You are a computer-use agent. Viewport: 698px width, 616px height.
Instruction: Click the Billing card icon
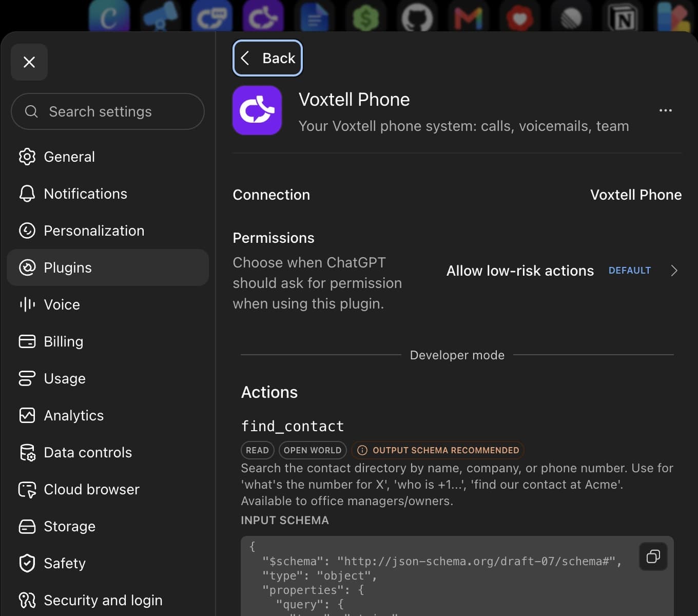click(x=27, y=341)
